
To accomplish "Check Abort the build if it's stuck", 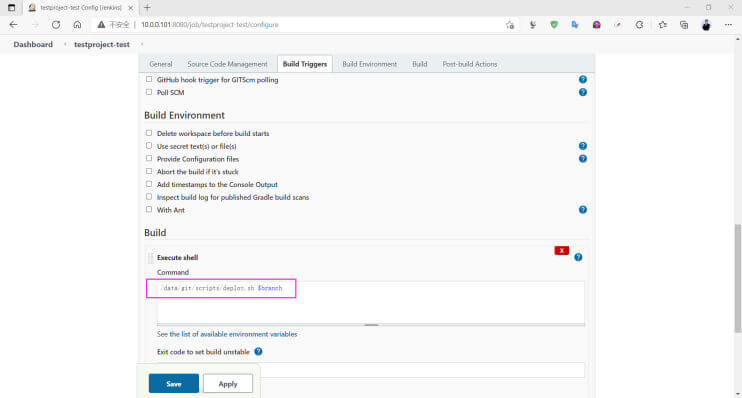I will click(x=149, y=171).
